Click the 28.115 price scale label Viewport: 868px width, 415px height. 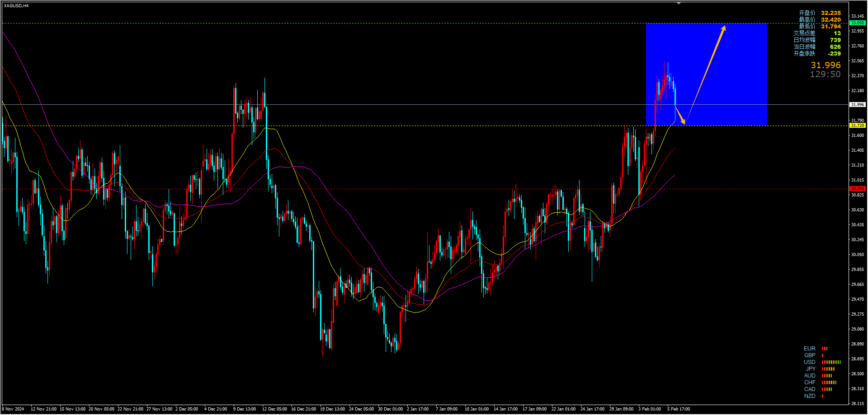click(858, 404)
